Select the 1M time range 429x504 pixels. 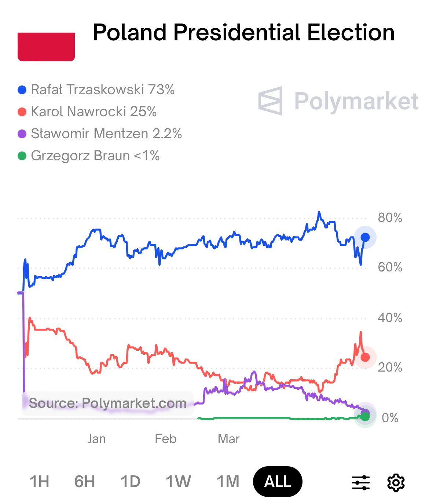pyautogui.click(x=228, y=482)
